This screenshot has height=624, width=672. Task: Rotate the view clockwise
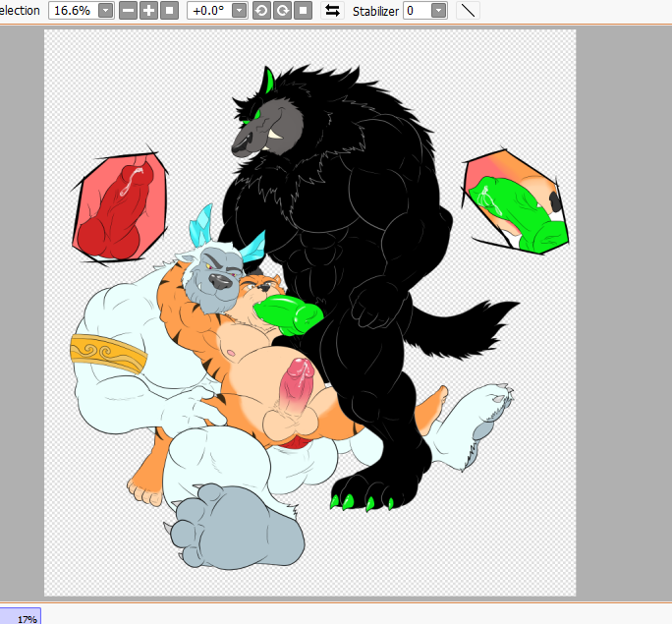[282, 11]
